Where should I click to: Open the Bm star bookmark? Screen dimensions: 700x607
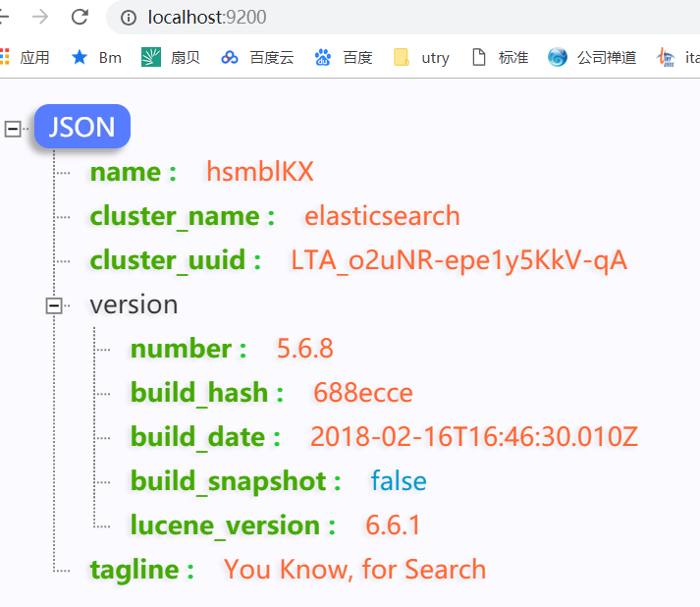[x=96, y=58]
